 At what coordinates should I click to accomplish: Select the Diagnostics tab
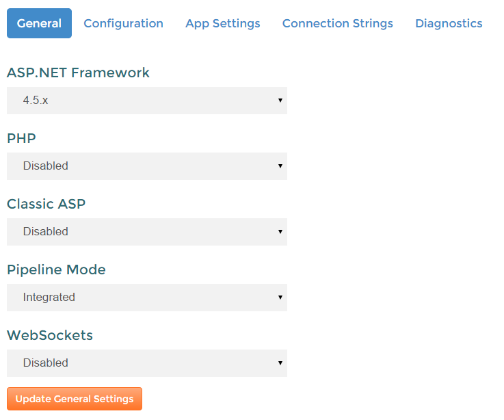click(x=449, y=23)
